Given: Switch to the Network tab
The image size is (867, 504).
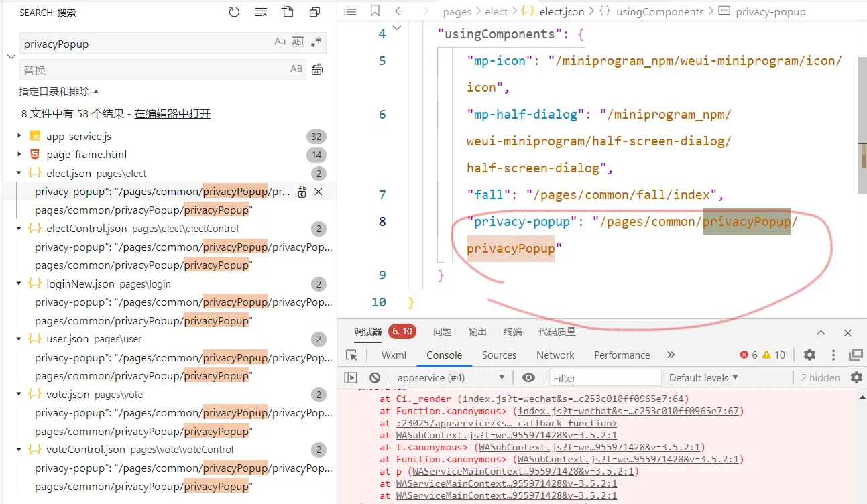Looking at the screenshot, I should pos(555,355).
